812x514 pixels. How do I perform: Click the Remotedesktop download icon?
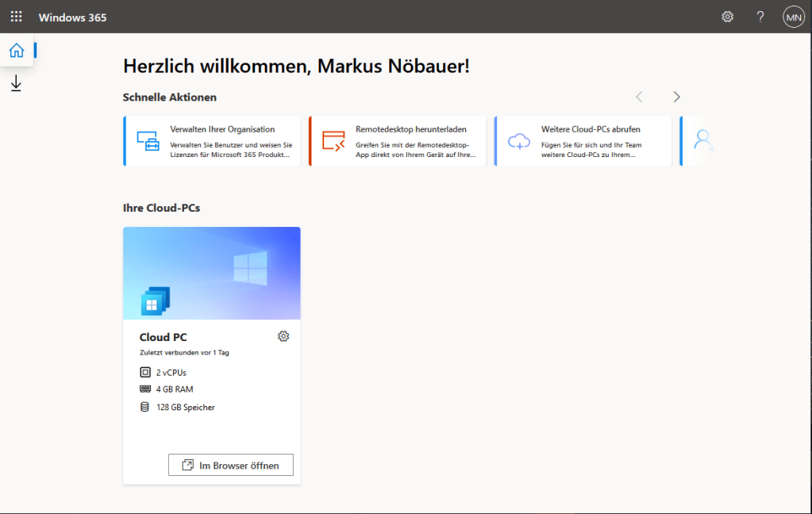[333, 141]
